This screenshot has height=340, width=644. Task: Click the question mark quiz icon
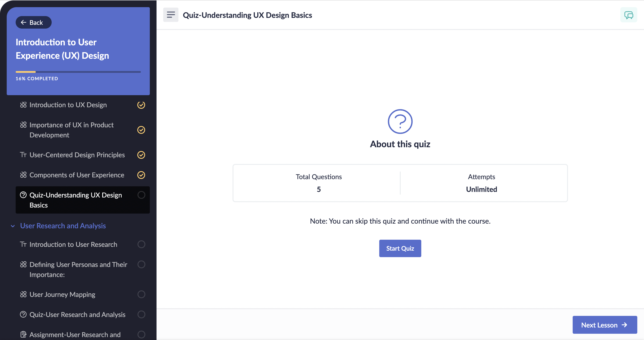400,121
